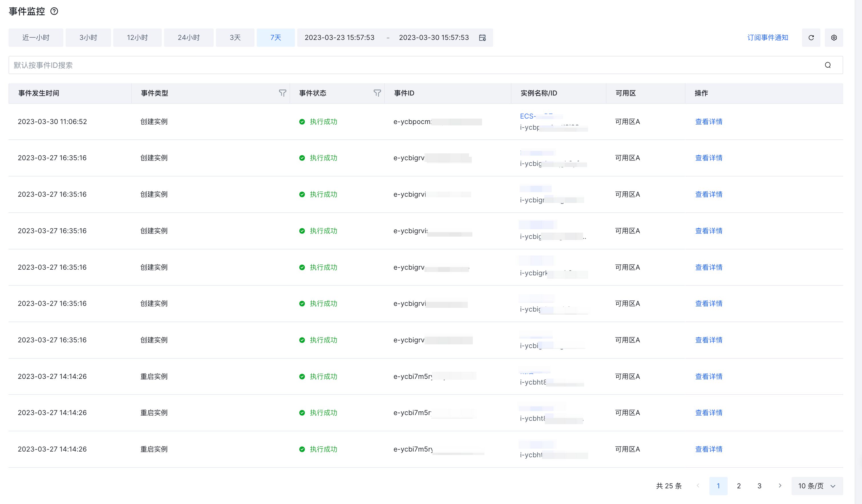
Task: Filter by 事件类型 column
Action: pyautogui.click(x=282, y=93)
